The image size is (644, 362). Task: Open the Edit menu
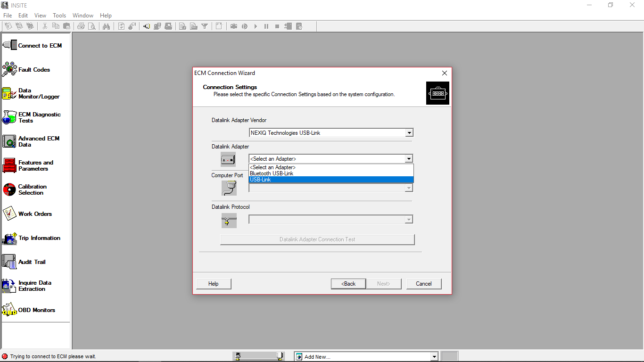point(23,16)
